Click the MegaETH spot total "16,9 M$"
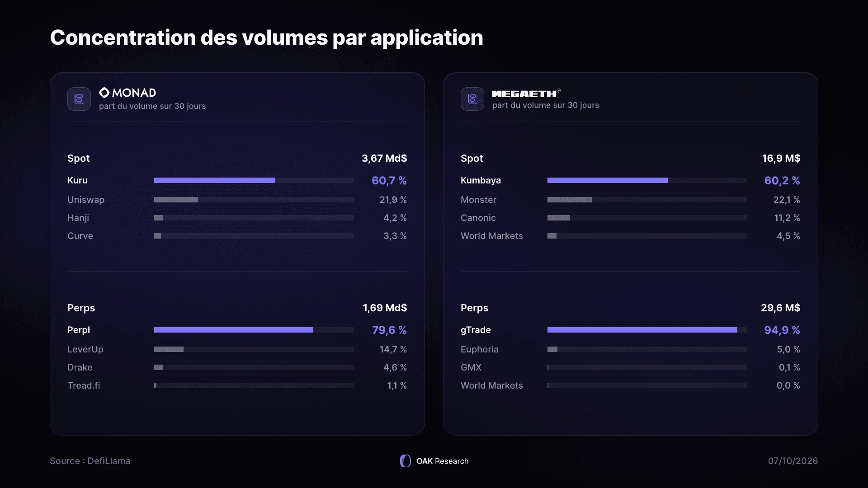The image size is (868, 488). tap(781, 158)
